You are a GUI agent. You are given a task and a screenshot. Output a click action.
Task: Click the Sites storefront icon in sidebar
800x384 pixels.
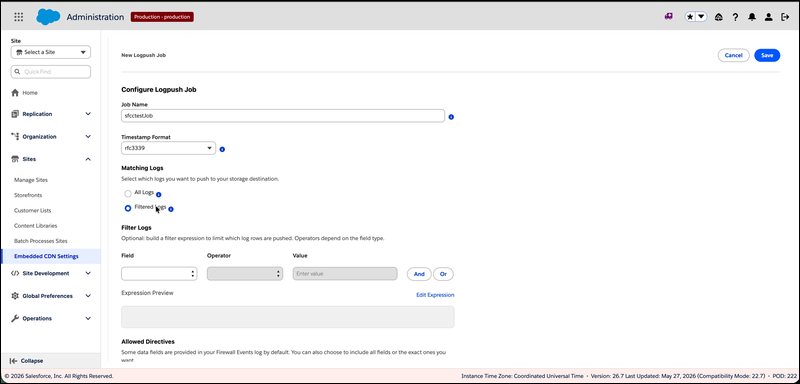[15, 159]
